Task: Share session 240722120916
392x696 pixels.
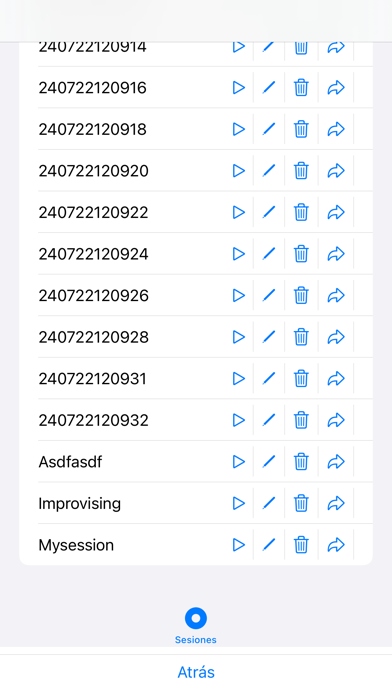Action: [336, 87]
